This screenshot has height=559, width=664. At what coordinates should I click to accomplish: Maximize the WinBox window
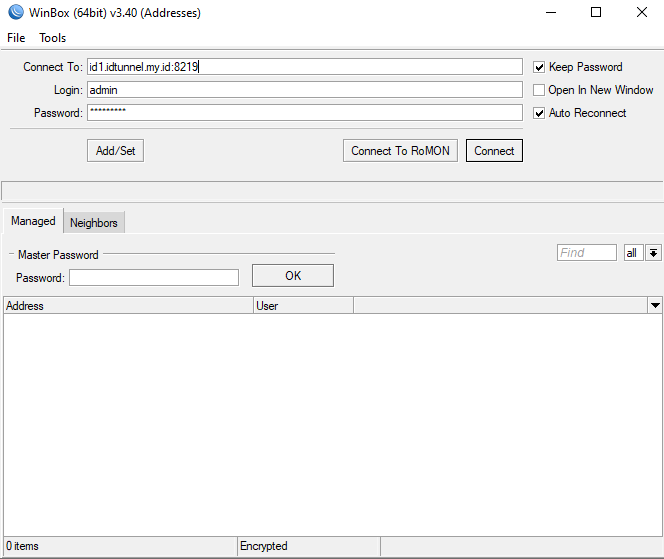click(596, 12)
